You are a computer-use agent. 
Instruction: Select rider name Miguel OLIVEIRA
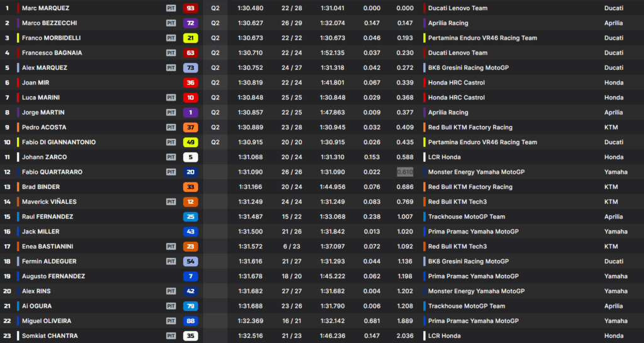(x=47, y=321)
